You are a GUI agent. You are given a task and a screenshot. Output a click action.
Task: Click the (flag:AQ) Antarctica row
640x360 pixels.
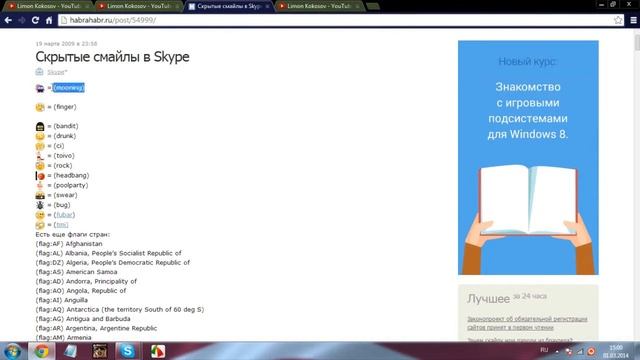(120, 309)
